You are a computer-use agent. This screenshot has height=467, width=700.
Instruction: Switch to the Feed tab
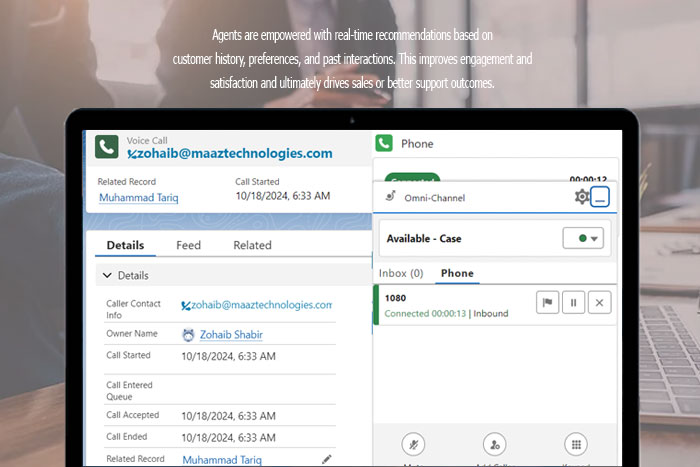pos(188,245)
